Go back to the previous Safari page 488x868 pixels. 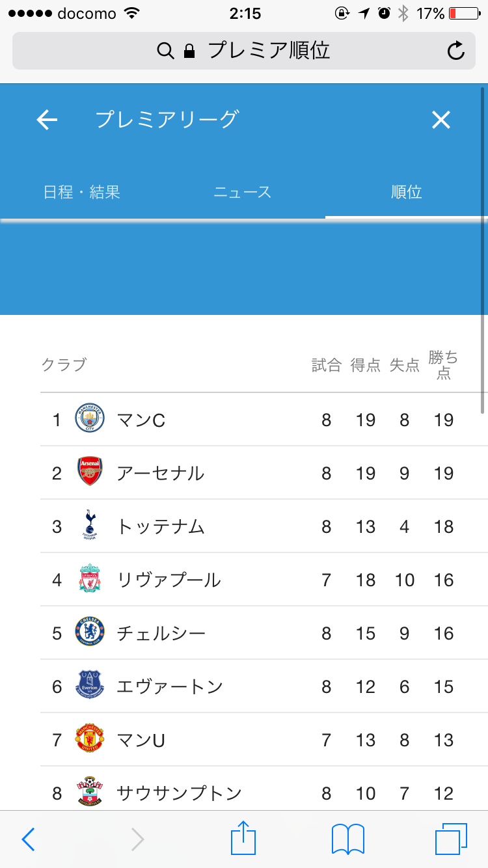tap(29, 839)
